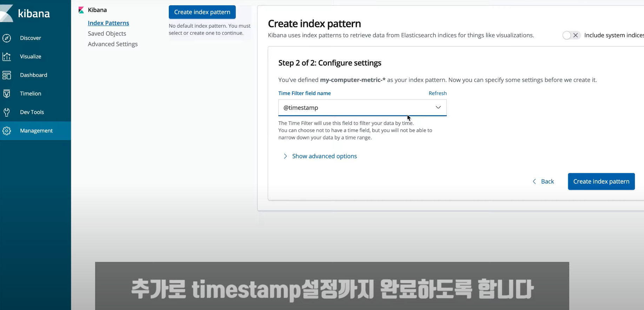Click the Timelion shield icon
The image size is (644, 310).
pos(7,94)
